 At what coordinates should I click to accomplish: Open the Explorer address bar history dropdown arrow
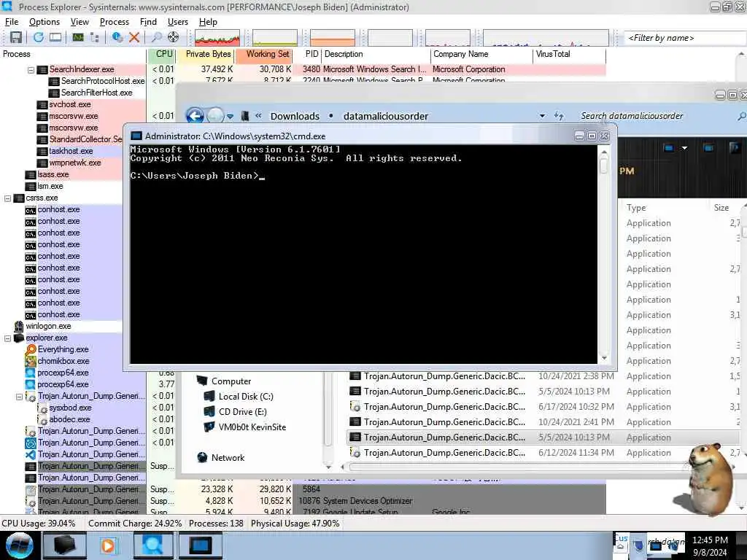click(x=542, y=116)
